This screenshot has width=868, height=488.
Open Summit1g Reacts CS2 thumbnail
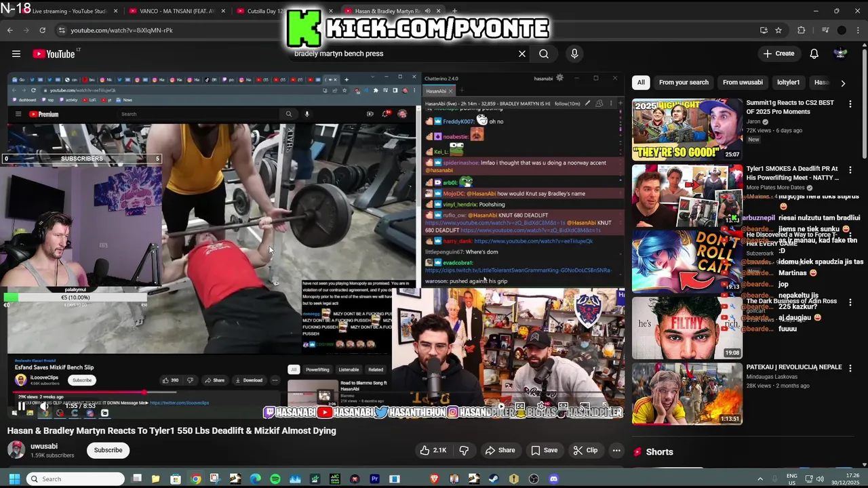tap(687, 129)
